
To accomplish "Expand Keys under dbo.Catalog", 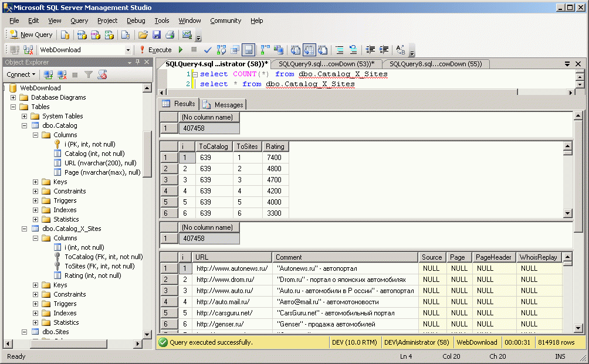I will (35, 182).
